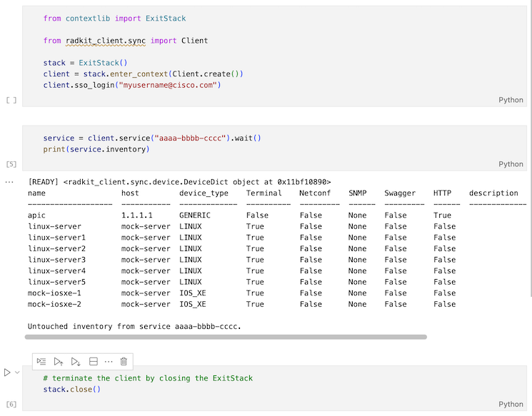Click the HTTP column header
Image resolution: width=532 pixels, height=416 pixels.
point(442,193)
